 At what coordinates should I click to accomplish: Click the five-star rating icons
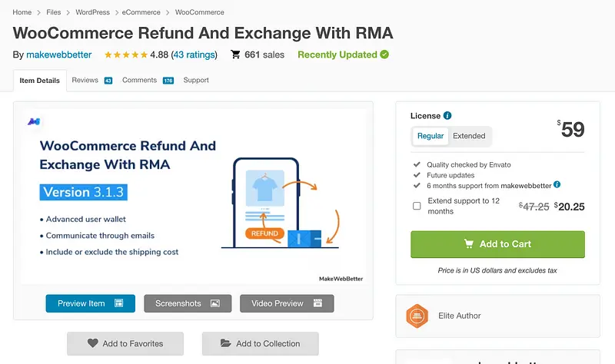(125, 55)
